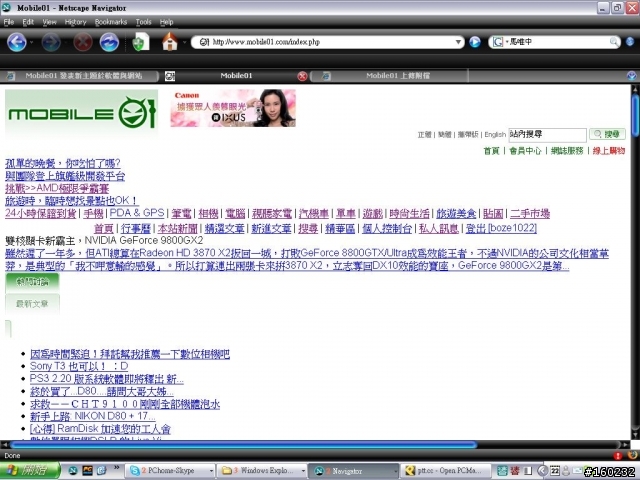Open the Home button dropdown arrow
640x480 pixels.
pyautogui.click(x=184, y=42)
